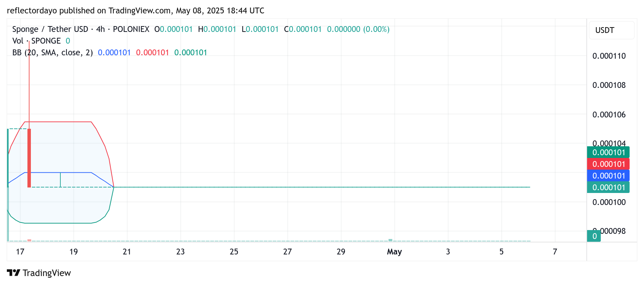Click the 21 date label on the time axis
644x285 pixels.
tap(127, 252)
